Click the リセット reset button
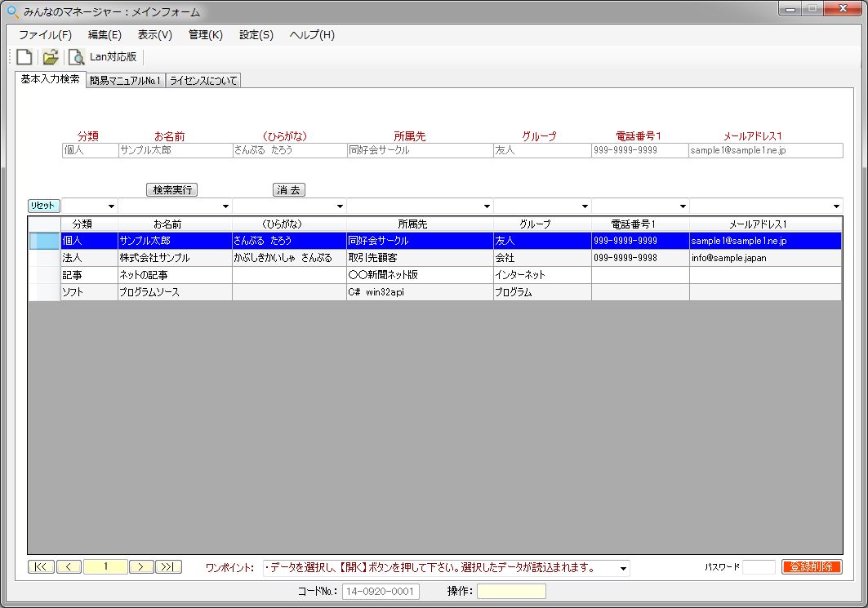Screen dimensions: 868x608 44,206
